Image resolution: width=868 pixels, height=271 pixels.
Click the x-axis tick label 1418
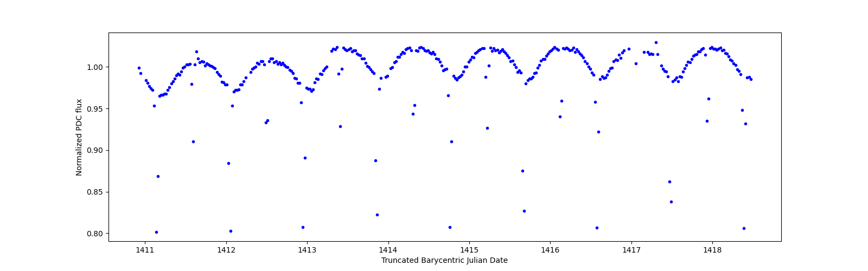pos(712,250)
